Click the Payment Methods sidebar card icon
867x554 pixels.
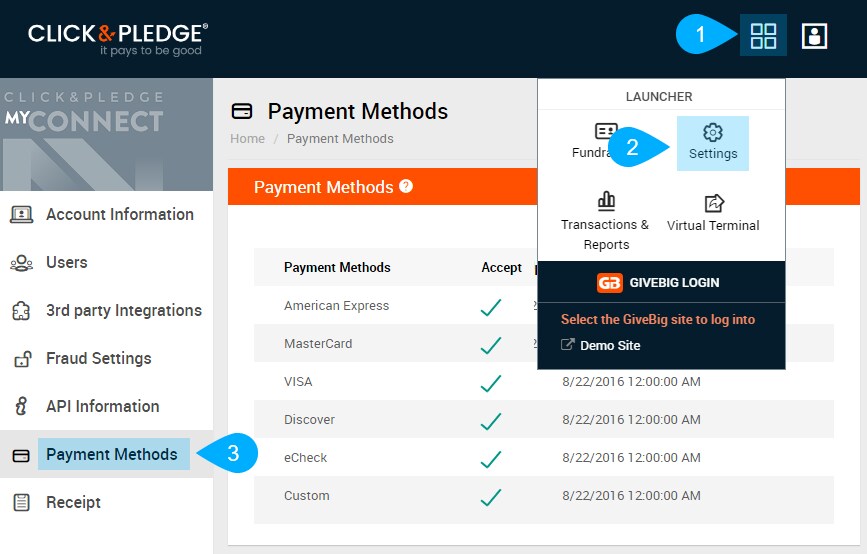(x=21, y=456)
